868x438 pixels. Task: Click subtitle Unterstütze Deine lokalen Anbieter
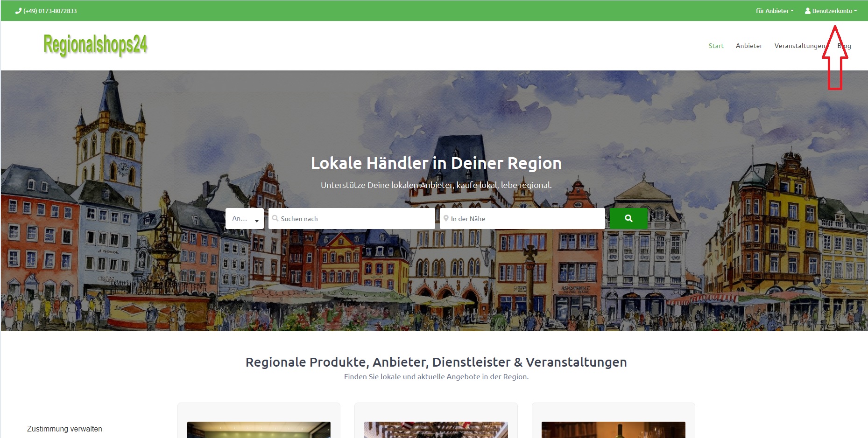click(x=436, y=185)
